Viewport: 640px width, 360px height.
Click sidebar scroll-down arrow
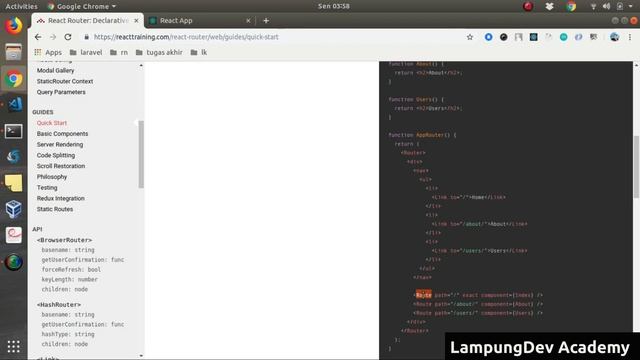pos(141,356)
